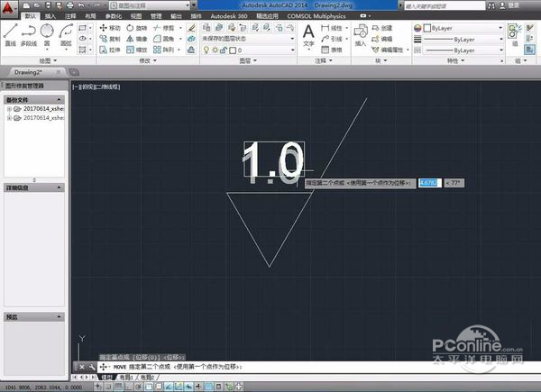Click the large Text (文字) tool
Viewport: 541px width, 392px height.
tap(308, 36)
